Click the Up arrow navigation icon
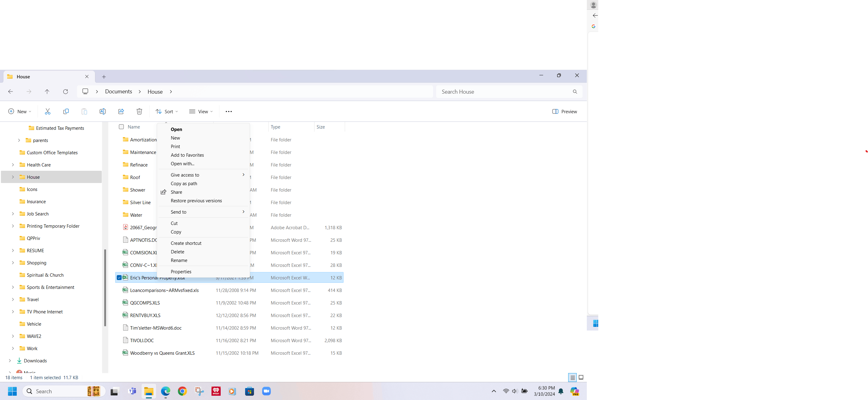This screenshot has height=400, width=868. click(47, 92)
